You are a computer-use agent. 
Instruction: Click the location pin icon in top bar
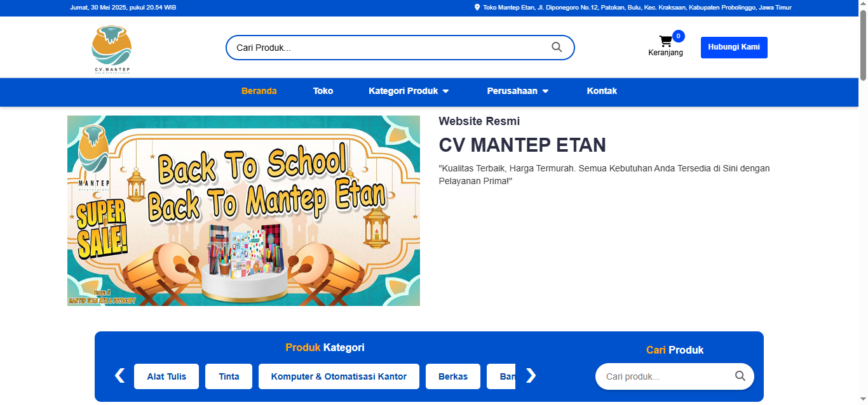(x=477, y=8)
